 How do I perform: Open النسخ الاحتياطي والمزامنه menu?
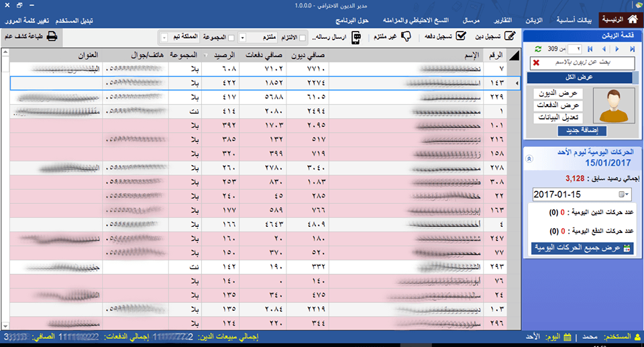416,20
